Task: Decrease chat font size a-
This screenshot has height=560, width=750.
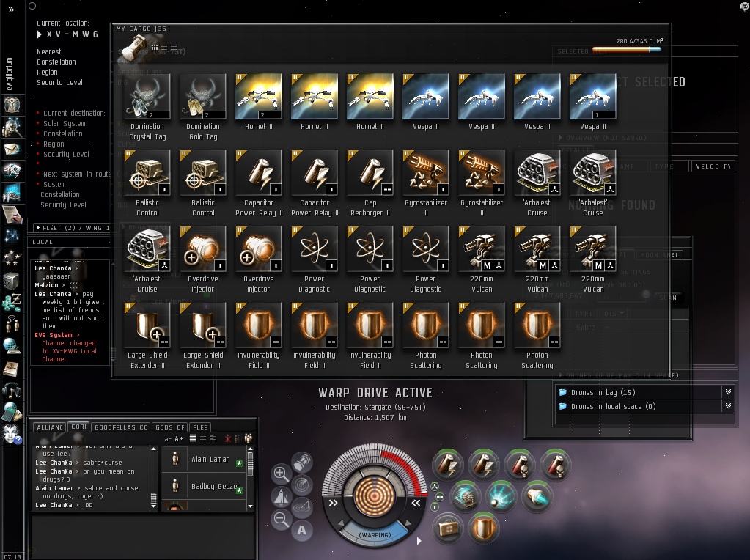Action: [x=168, y=438]
